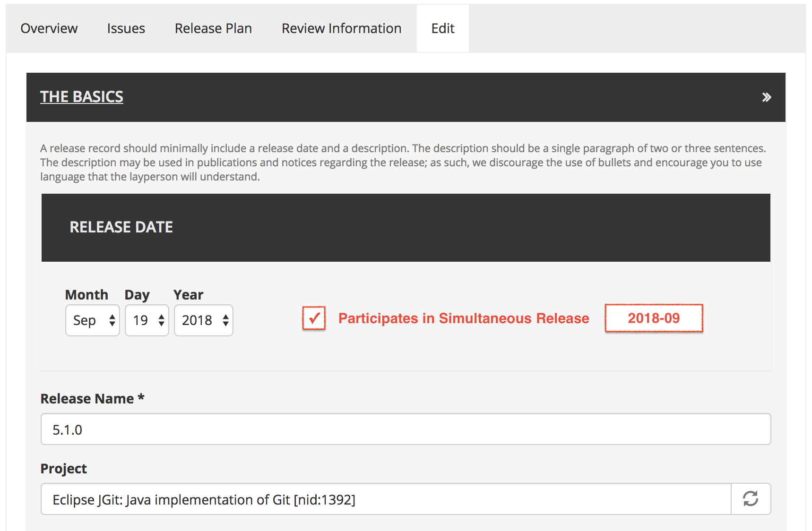Screen dimensions: 812x531
Task: Open the Release Plan tab
Action: point(213,28)
